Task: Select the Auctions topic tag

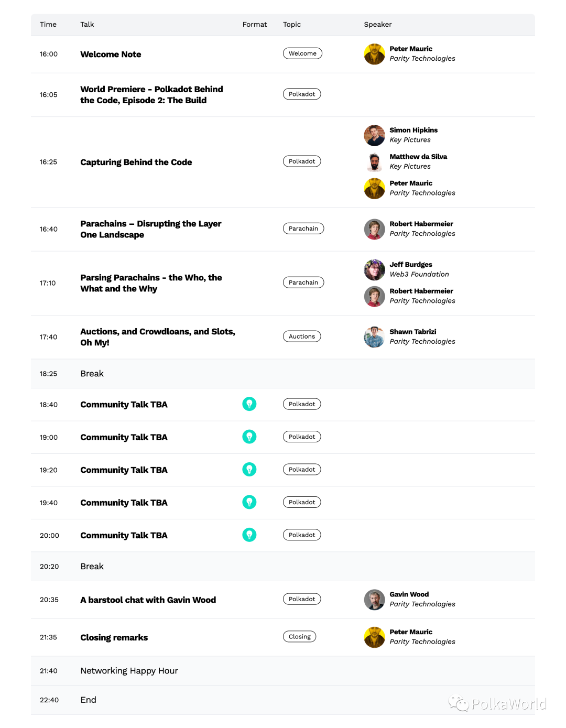Action: coord(302,336)
